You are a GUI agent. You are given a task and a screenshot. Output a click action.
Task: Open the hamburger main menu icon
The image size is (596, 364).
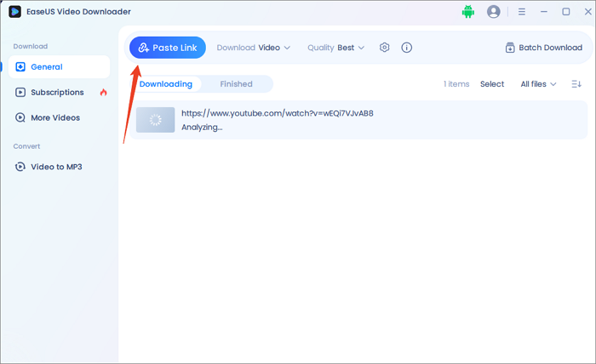point(522,12)
